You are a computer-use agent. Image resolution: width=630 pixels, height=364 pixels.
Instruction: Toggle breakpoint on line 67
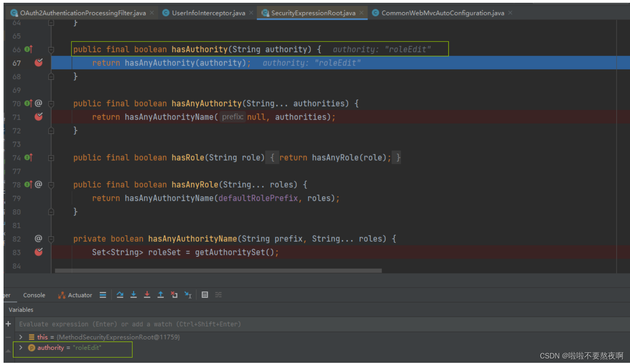39,62
